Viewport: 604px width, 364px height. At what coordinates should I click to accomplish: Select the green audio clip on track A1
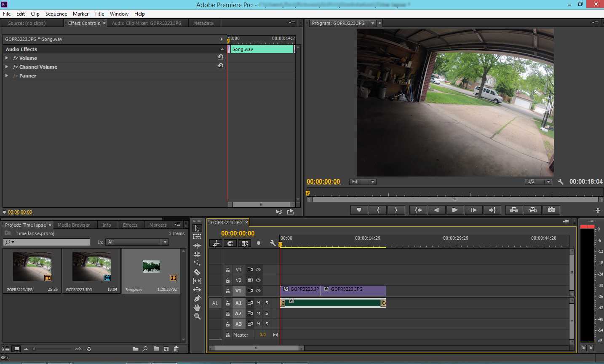coord(333,303)
